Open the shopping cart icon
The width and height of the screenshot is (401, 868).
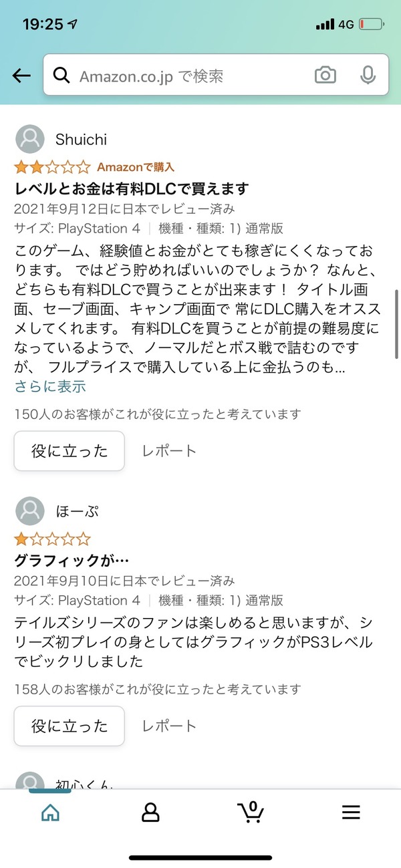click(251, 811)
